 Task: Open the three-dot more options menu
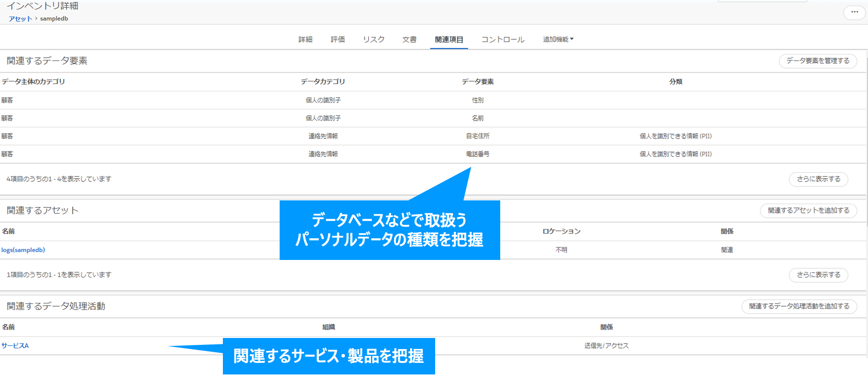854,12
